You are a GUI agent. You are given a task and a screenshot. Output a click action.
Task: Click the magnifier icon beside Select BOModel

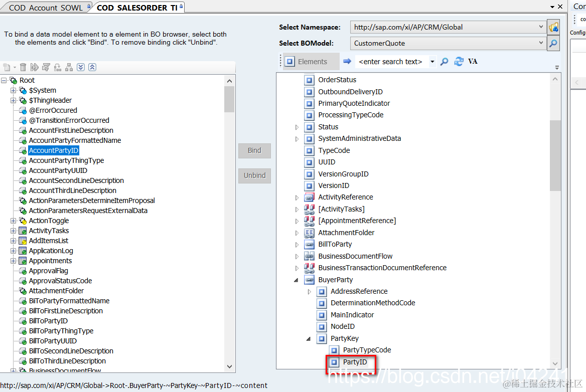pyautogui.click(x=553, y=43)
